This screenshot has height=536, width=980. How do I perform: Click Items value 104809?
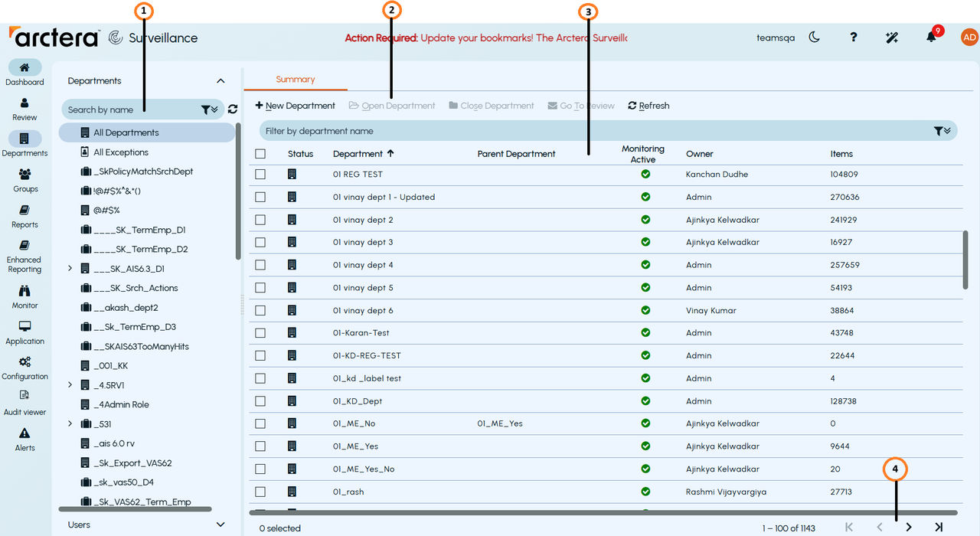coord(844,175)
